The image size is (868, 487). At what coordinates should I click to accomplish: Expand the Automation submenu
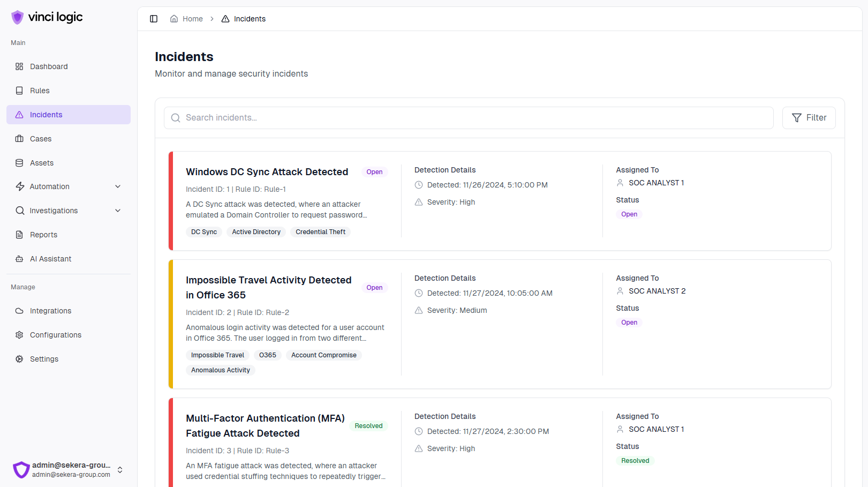pyautogui.click(x=118, y=186)
